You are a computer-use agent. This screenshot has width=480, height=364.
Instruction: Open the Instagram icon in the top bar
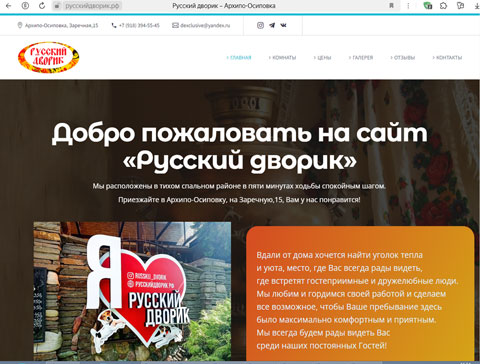coord(260,25)
